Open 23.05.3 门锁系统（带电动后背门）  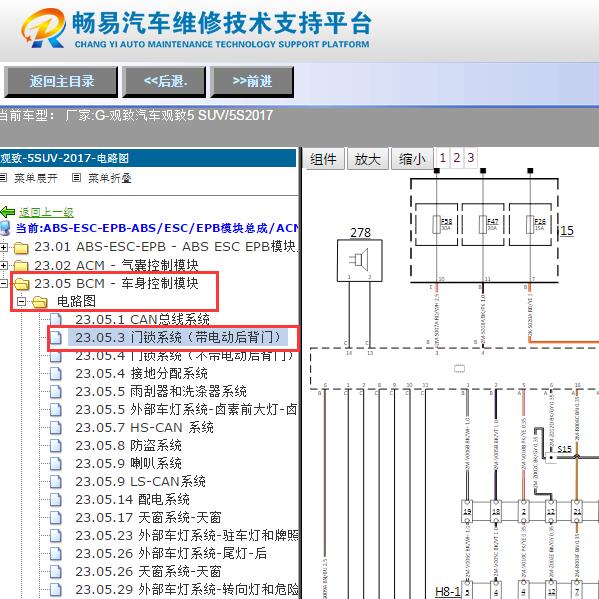pyautogui.click(x=178, y=337)
